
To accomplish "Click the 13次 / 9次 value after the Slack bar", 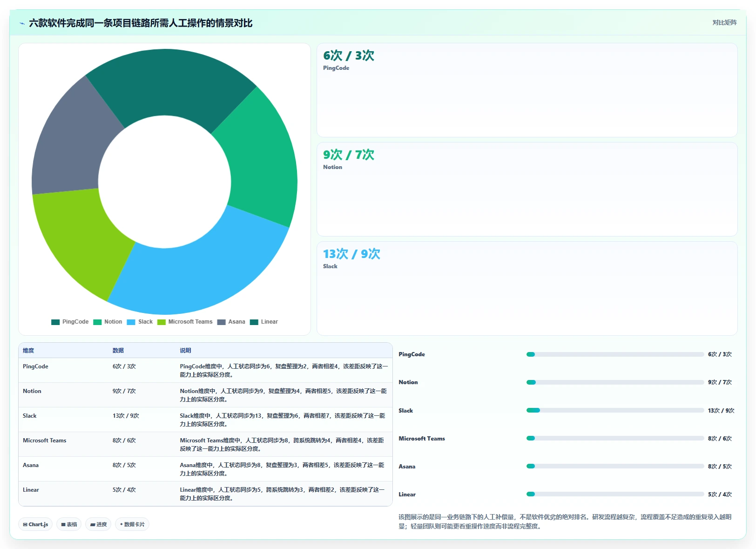I will (x=721, y=411).
